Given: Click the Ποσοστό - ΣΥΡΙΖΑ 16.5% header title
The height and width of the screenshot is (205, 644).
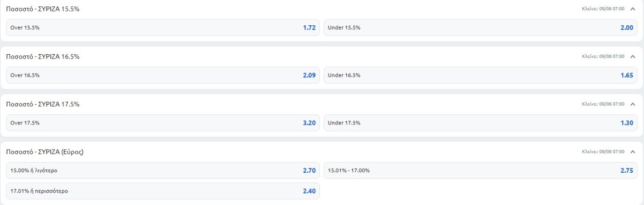Looking at the screenshot, I should coord(42,56).
